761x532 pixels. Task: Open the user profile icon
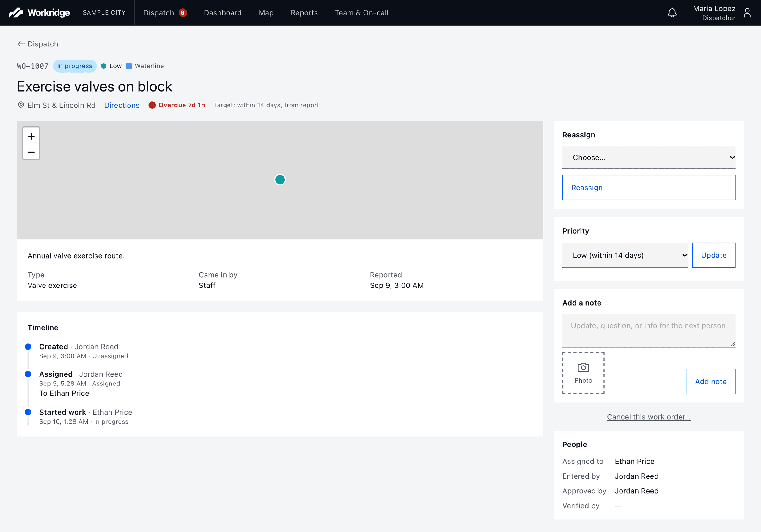[747, 12]
